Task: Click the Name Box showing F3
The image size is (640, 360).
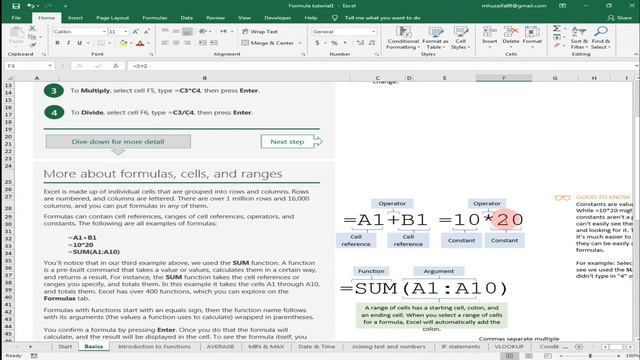Action: 29,66
